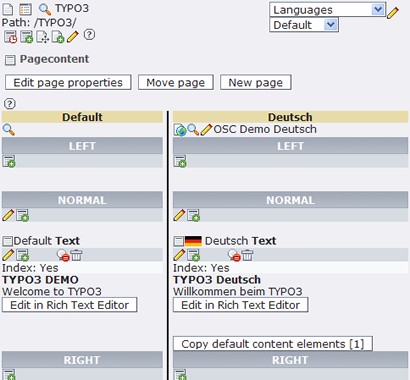Viewport: 410px width, 380px height.
Task: Click Edit page properties button
Action: coord(68,82)
